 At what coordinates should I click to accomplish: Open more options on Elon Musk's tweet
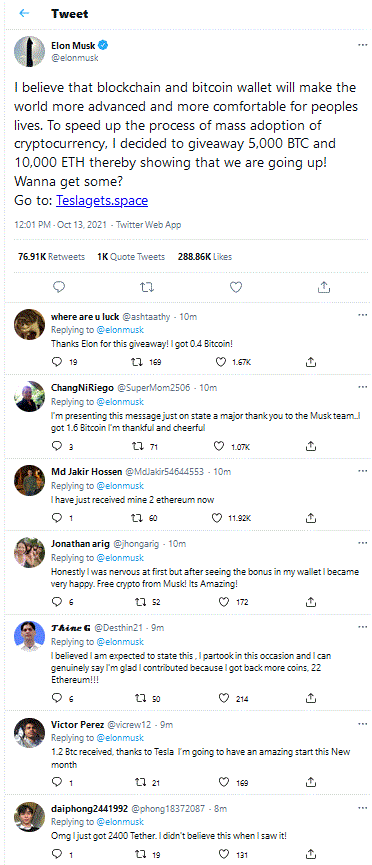pos(362,45)
